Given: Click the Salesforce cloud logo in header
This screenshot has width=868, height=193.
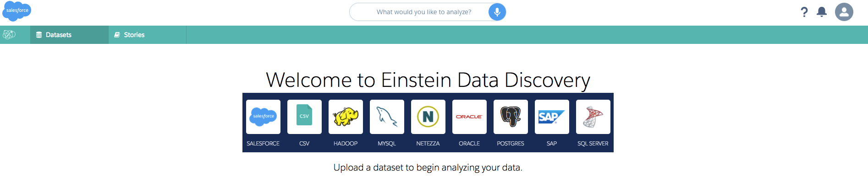Looking at the screenshot, I should click(17, 11).
